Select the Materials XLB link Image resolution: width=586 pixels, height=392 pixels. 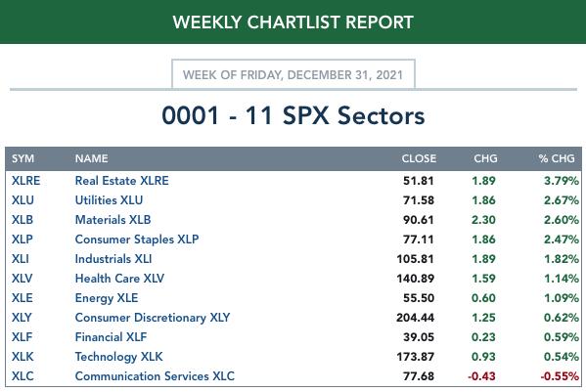pos(113,220)
